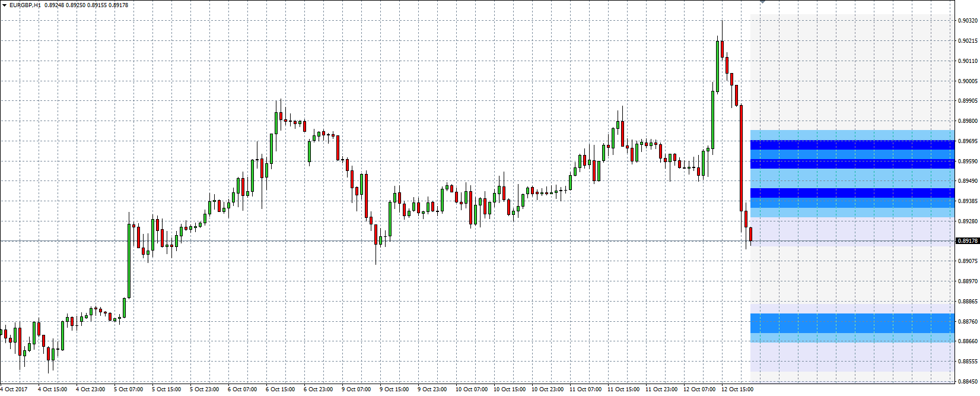980x396 pixels.
Task: Open the chart menu arrow beside EURGBP,H1
Action: pyautogui.click(x=4, y=5)
